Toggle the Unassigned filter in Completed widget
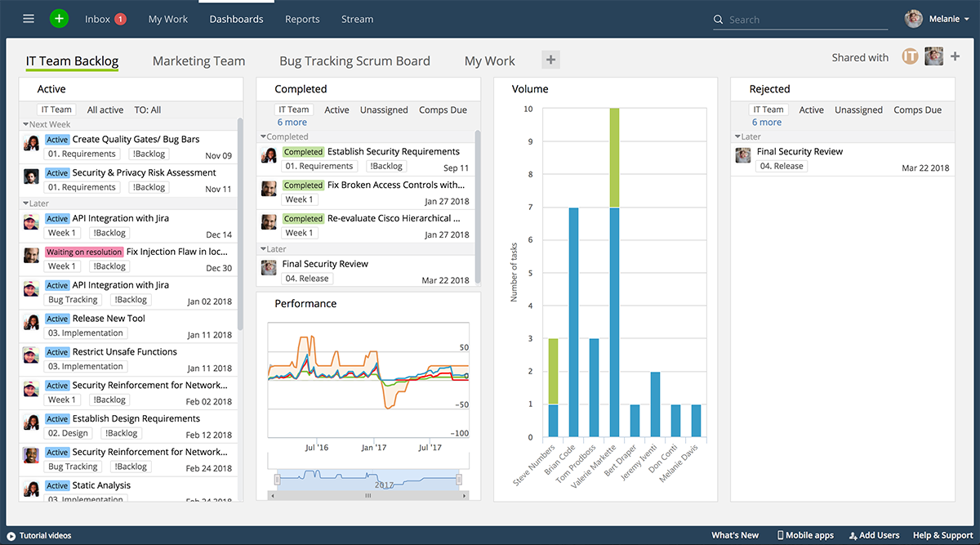Screen dimensions: 980x545 (x=384, y=109)
